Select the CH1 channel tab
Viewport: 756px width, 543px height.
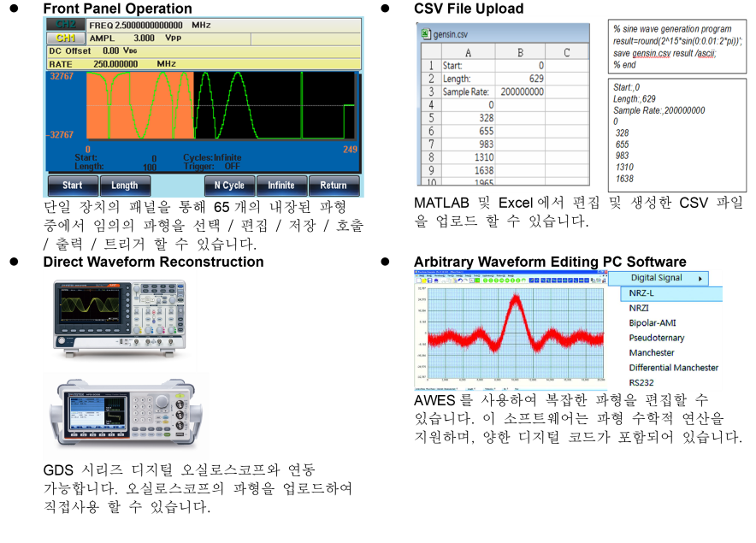66,38
